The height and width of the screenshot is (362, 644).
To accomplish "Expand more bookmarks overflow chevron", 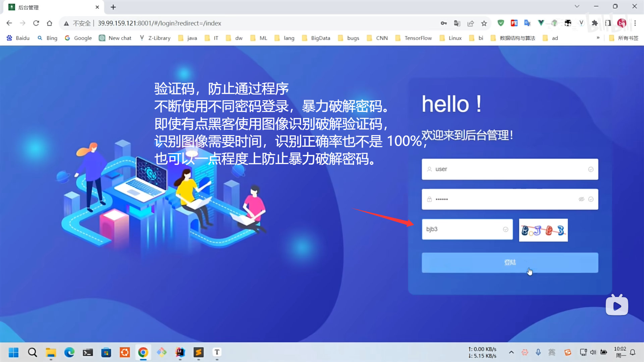I will [x=598, y=38].
